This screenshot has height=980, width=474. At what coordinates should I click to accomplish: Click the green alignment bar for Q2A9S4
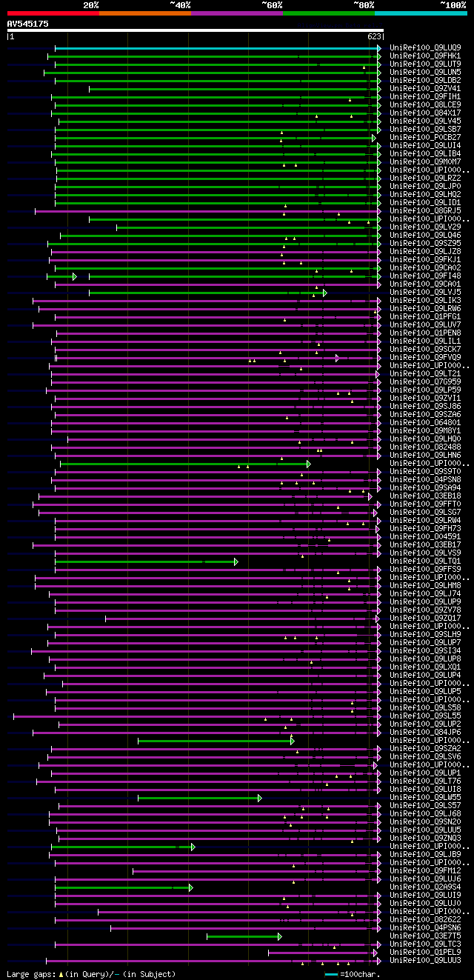click(x=124, y=887)
